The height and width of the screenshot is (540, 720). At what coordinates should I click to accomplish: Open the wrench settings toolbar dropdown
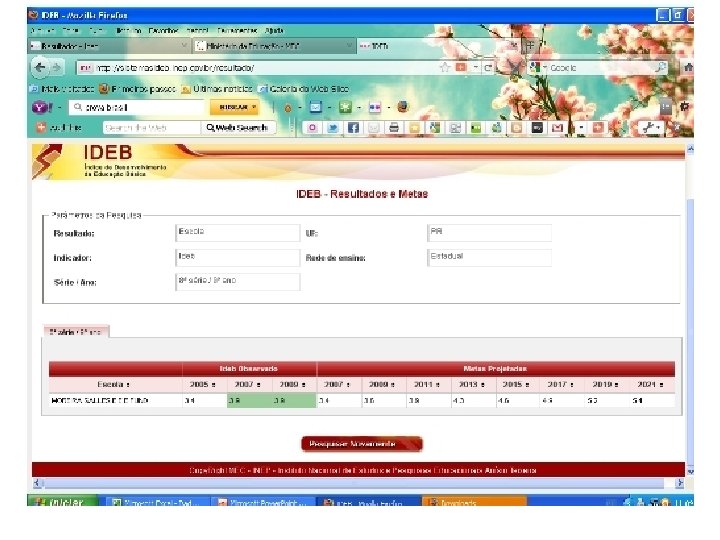tap(651, 128)
